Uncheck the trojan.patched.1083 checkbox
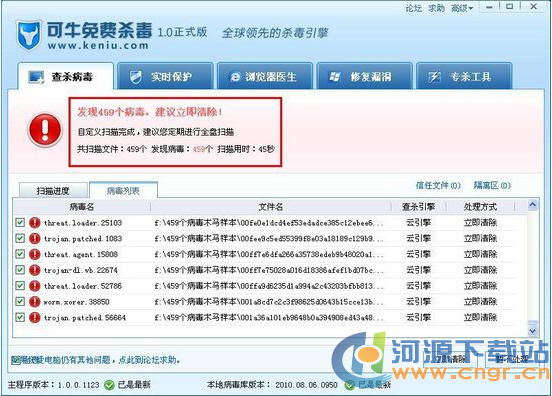The width and height of the screenshot is (552, 396). [20, 238]
